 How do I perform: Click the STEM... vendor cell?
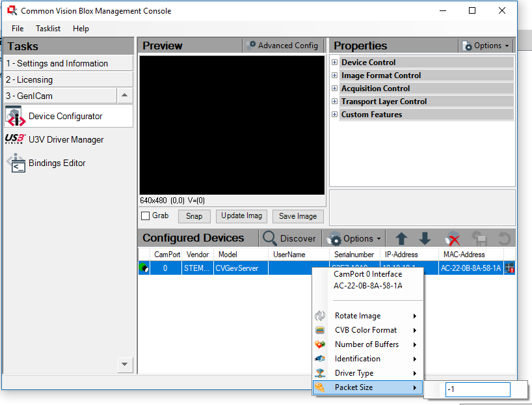click(x=198, y=268)
